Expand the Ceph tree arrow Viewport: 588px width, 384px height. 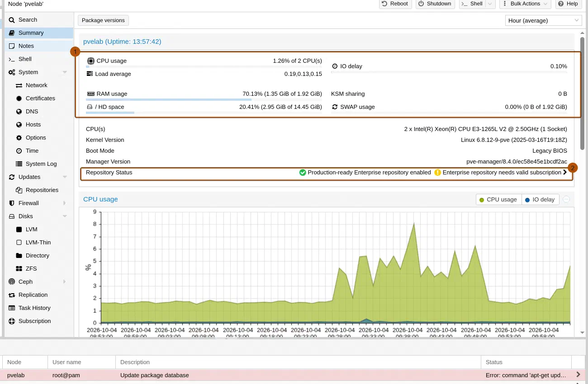click(65, 282)
